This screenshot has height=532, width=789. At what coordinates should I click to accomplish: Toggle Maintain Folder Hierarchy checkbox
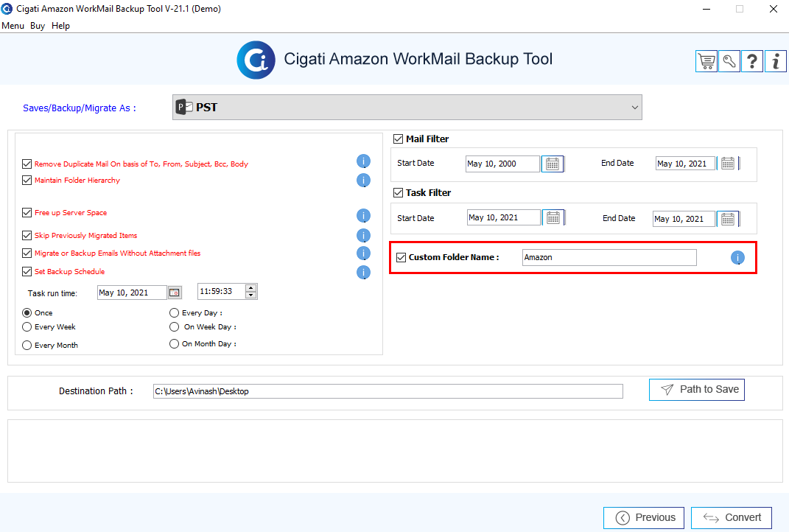(27, 181)
